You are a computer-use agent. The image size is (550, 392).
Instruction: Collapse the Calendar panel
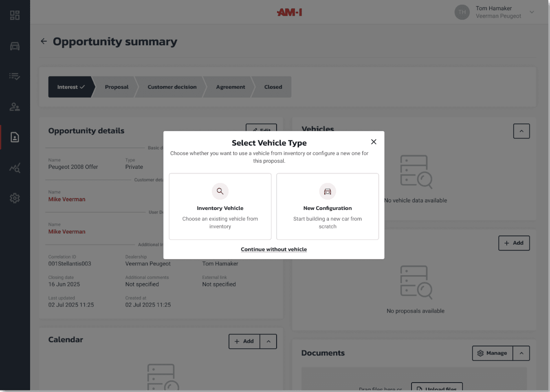click(268, 341)
